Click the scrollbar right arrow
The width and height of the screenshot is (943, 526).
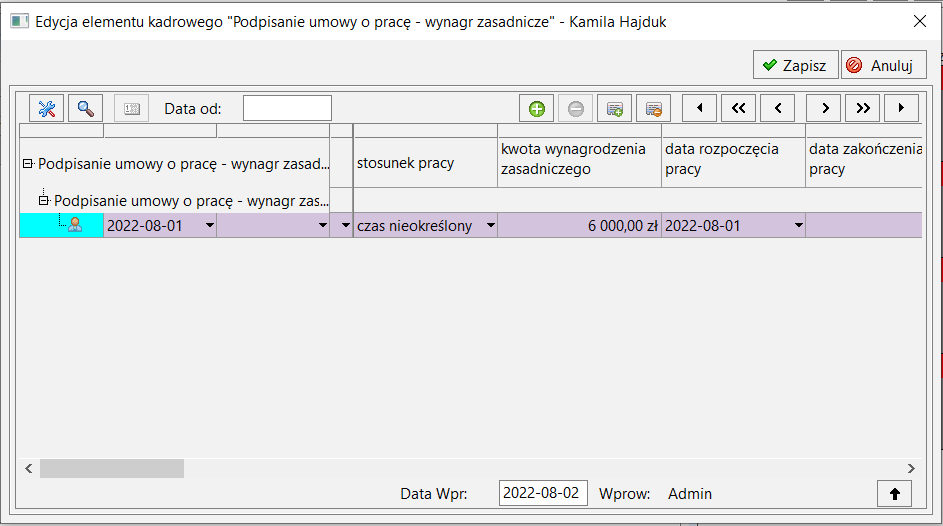tap(911, 468)
